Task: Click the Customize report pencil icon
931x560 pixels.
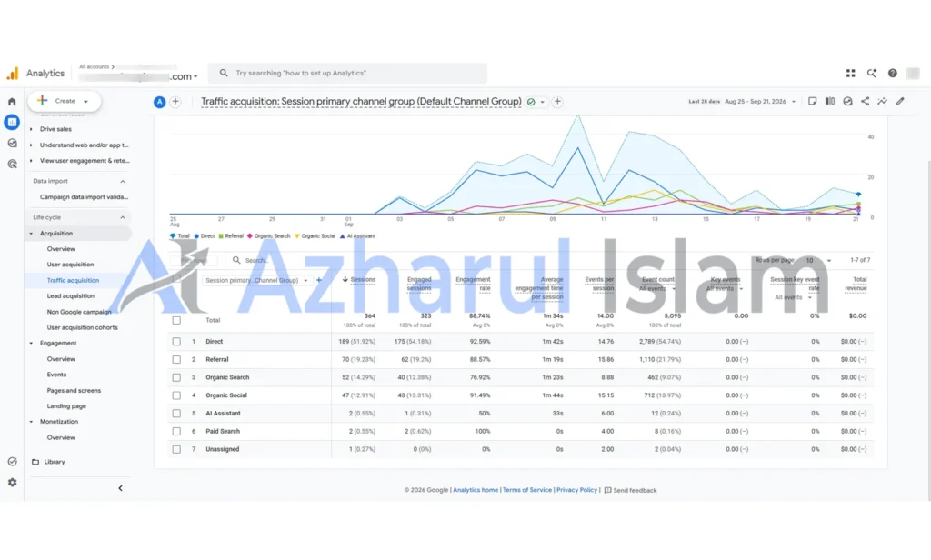Action: tap(900, 102)
